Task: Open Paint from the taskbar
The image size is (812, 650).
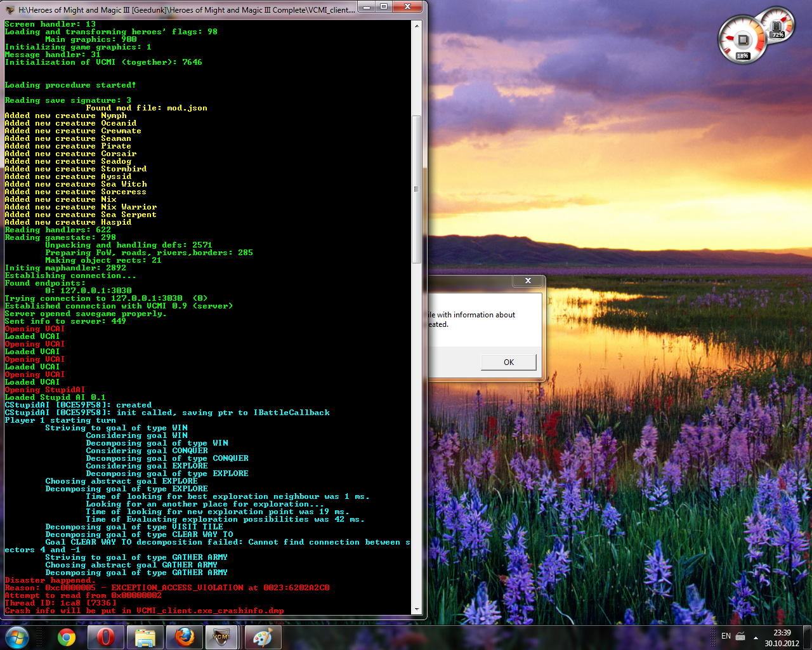Action: (x=262, y=637)
